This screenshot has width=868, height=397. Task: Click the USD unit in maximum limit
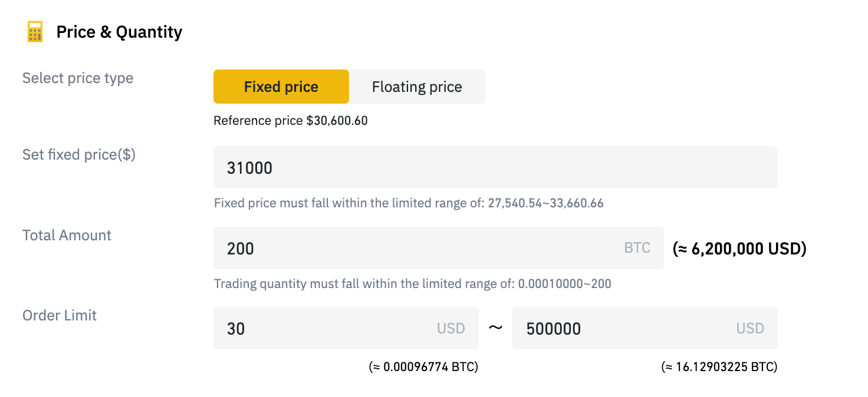pyautogui.click(x=750, y=328)
